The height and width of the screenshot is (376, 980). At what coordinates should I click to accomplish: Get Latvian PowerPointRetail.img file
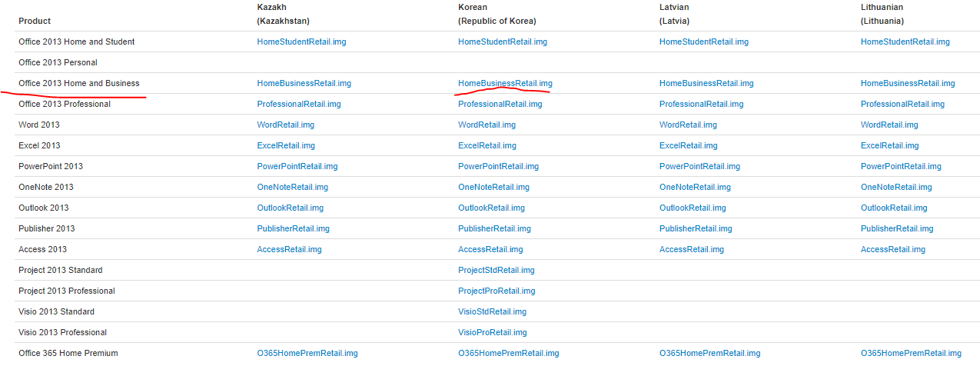[x=700, y=166]
